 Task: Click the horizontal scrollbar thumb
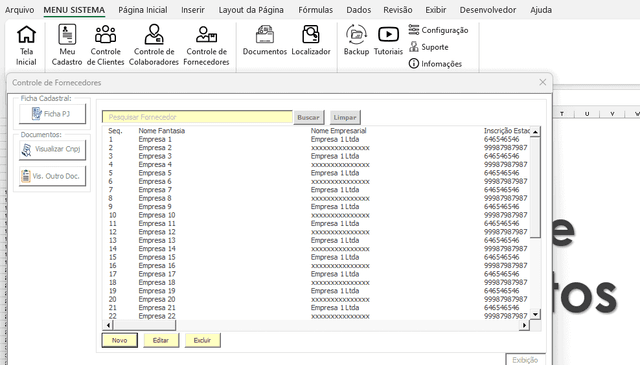pyautogui.click(x=144, y=325)
